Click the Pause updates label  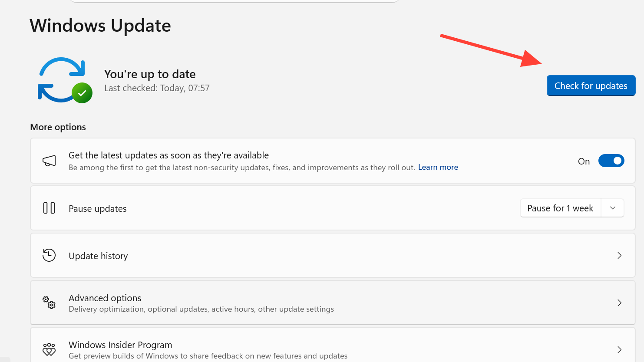(x=98, y=208)
